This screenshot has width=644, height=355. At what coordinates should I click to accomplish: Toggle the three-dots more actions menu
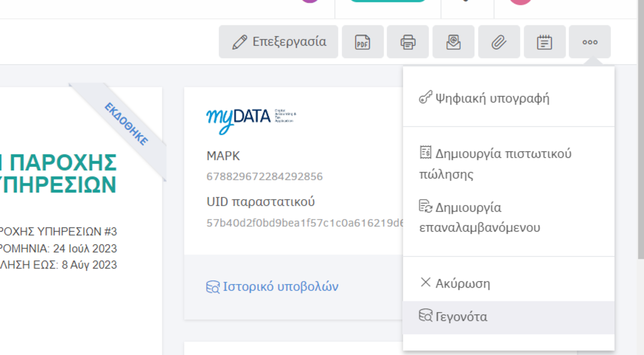click(x=590, y=42)
